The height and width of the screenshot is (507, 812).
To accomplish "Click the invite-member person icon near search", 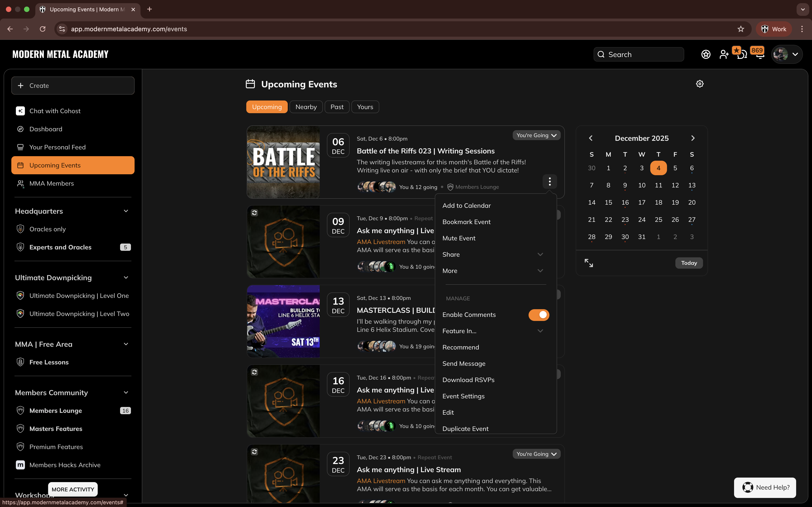I will point(724,54).
